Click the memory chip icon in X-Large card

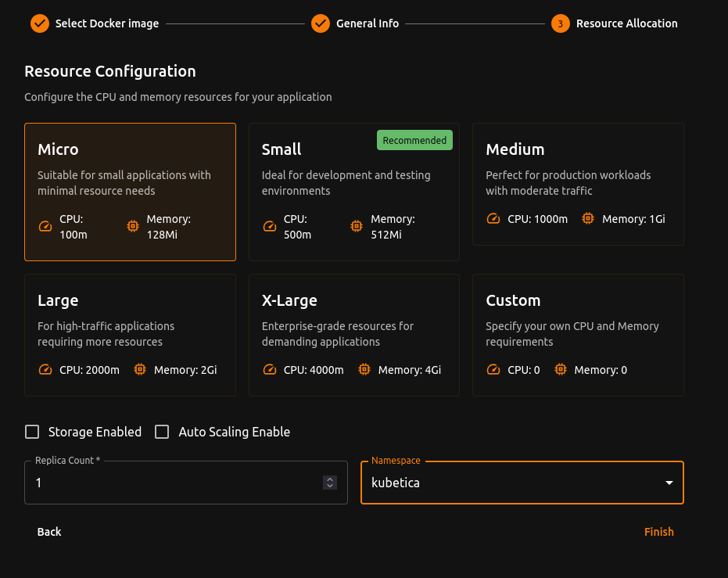click(x=364, y=369)
